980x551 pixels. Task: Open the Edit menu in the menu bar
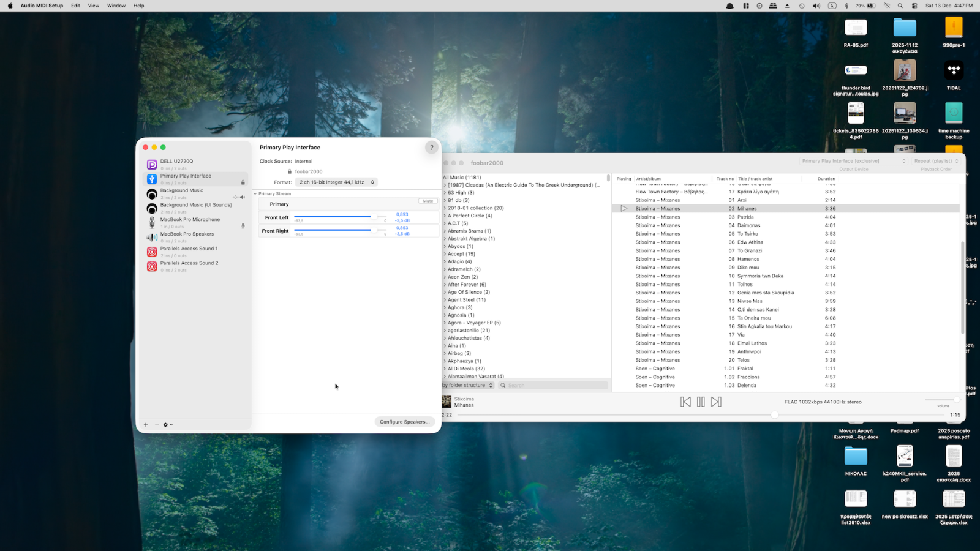pos(75,6)
